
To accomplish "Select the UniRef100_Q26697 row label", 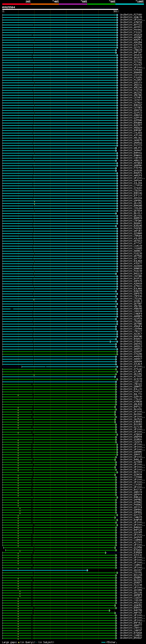I will pyautogui.click(x=131, y=352).
